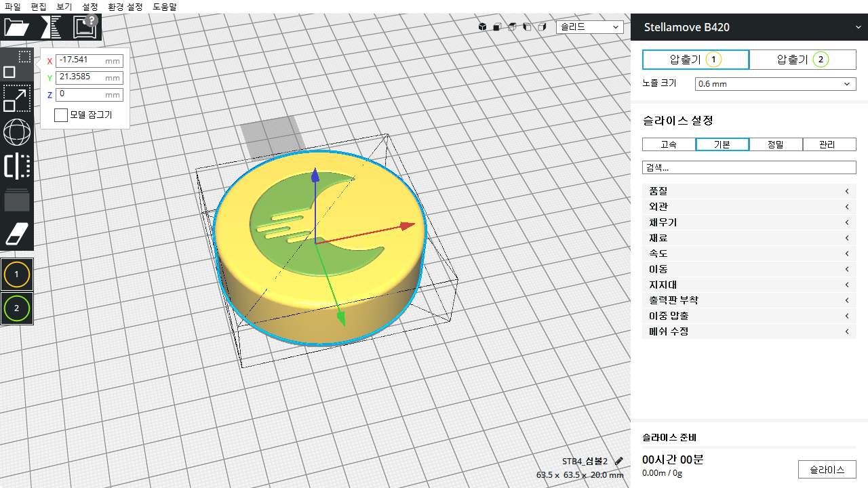The height and width of the screenshot is (488, 868).
Task: Click the Z position input field
Action: click(x=89, y=94)
